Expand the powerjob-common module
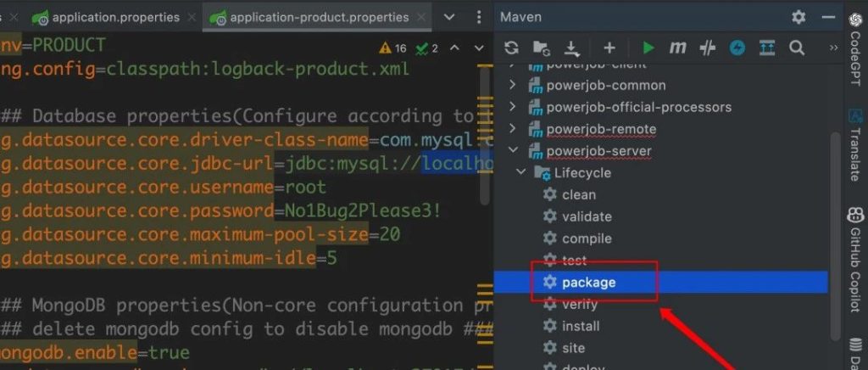This screenshot has width=868, height=370. point(512,86)
